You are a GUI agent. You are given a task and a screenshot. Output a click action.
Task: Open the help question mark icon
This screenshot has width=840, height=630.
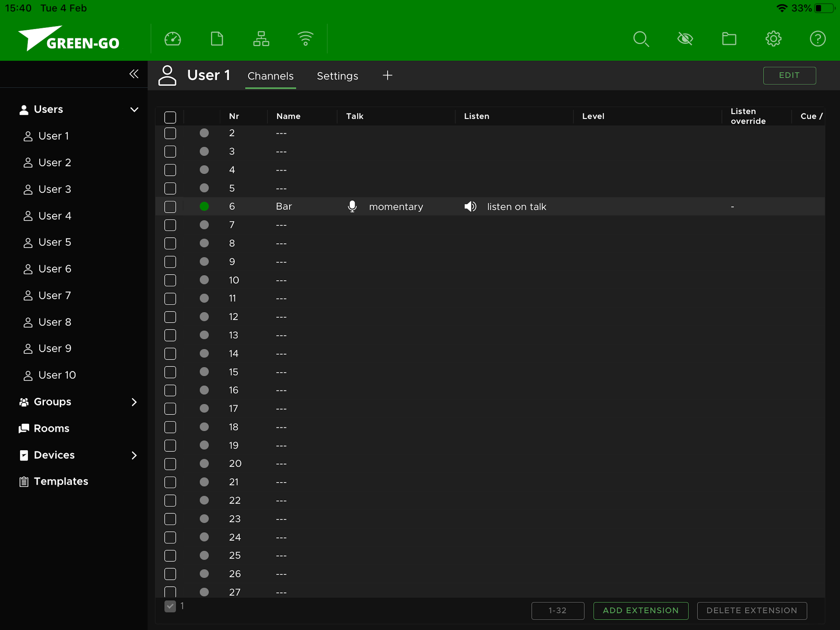(817, 39)
